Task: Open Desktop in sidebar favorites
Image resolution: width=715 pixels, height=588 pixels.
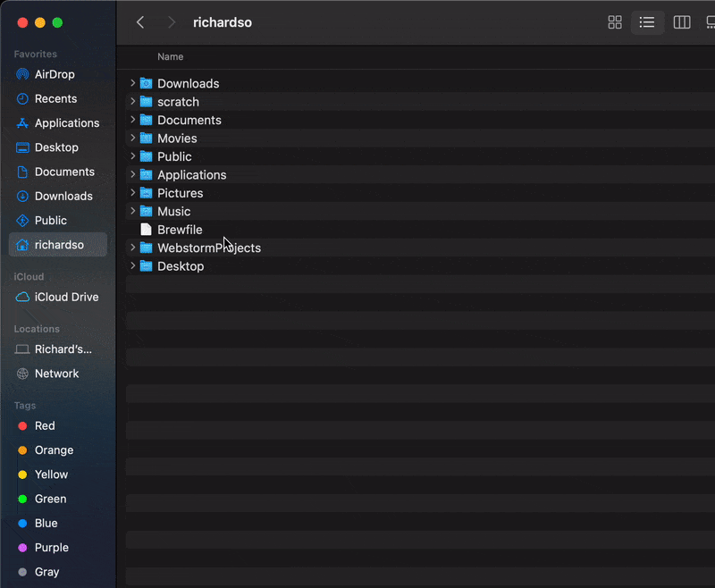Action: tap(57, 147)
